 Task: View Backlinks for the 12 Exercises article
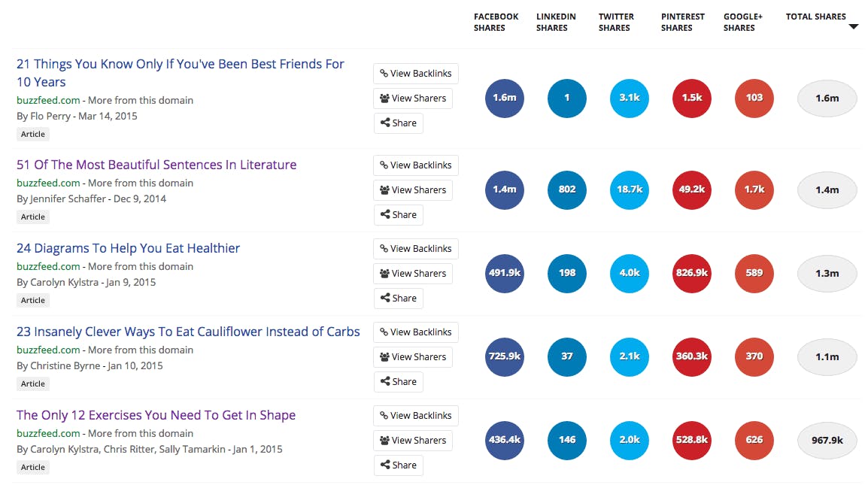click(415, 416)
